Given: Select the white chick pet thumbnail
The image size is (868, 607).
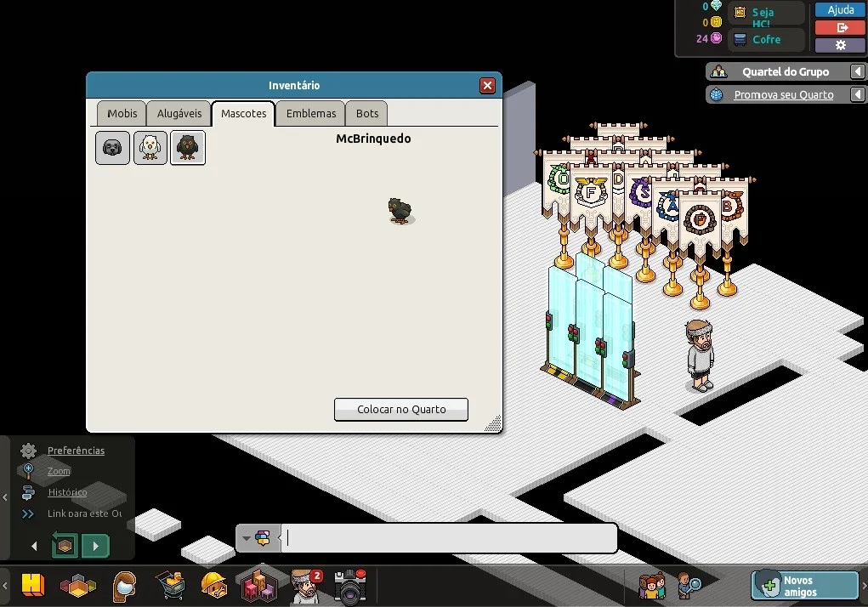Looking at the screenshot, I should click(150, 148).
